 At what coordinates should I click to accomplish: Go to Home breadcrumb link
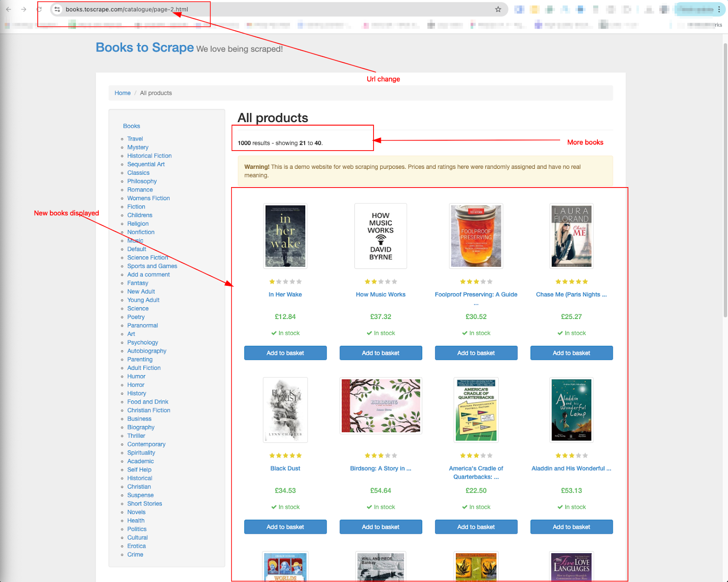(x=122, y=93)
